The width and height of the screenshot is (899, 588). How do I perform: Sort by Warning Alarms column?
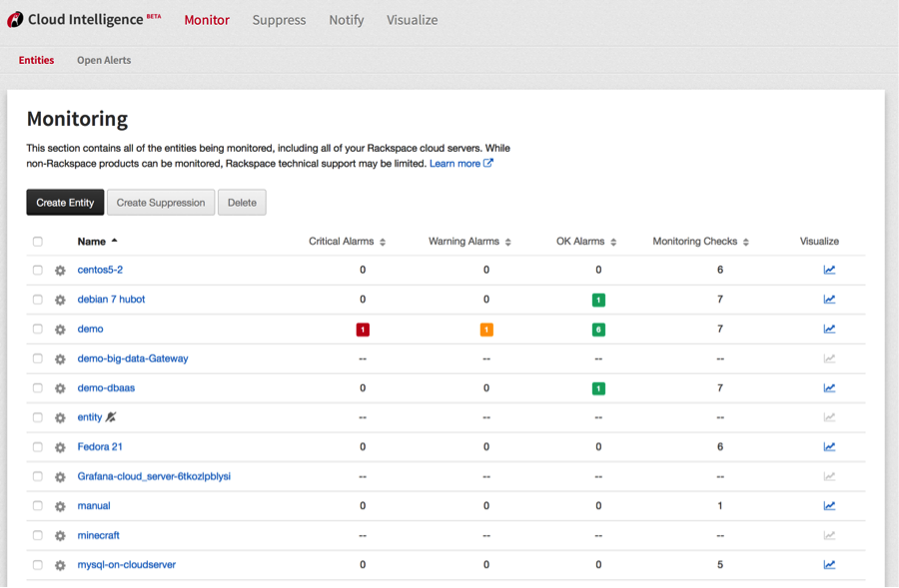click(469, 242)
